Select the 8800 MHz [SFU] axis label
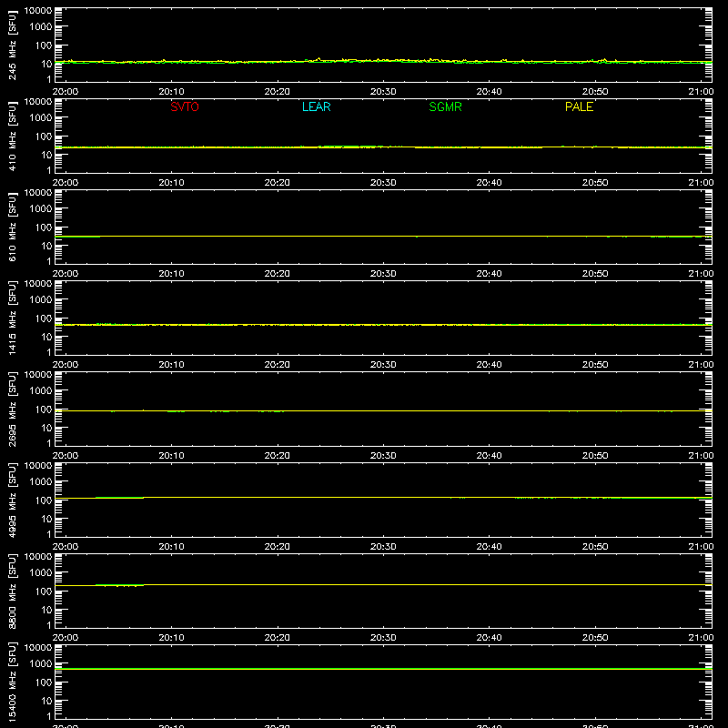 [x=12, y=591]
